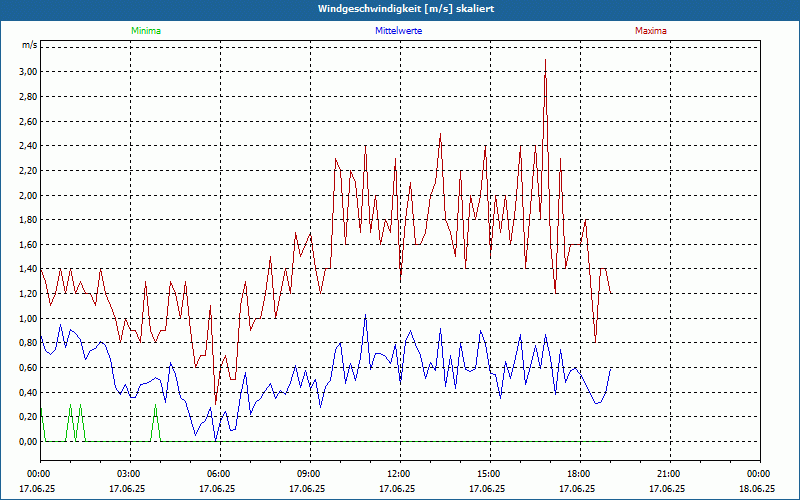
Task: Click the 2,20 y-axis value
Action: point(29,171)
